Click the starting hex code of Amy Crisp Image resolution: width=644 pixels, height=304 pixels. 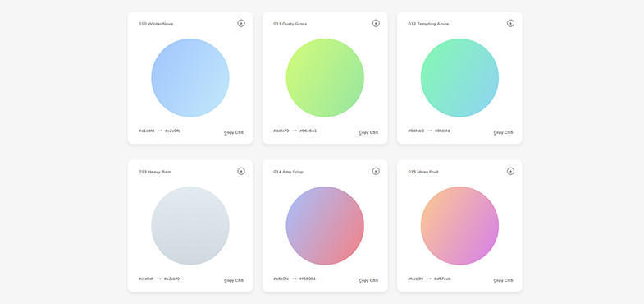[281, 279]
